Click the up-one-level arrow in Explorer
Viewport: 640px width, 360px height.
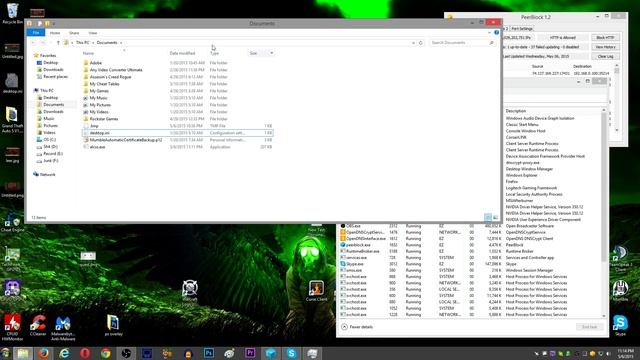point(58,42)
